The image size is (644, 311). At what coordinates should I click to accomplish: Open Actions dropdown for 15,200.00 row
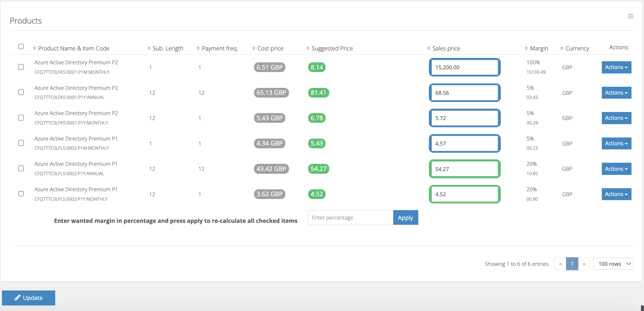click(616, 67)
